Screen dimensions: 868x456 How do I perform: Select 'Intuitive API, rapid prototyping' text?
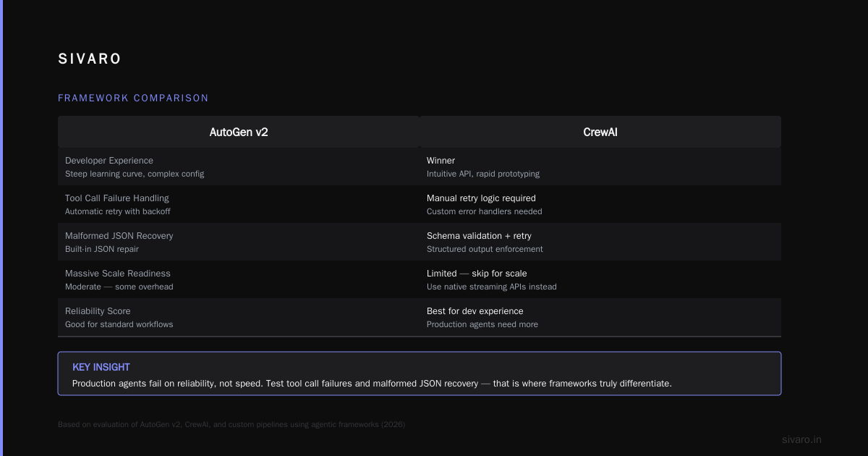click(483, 174)
